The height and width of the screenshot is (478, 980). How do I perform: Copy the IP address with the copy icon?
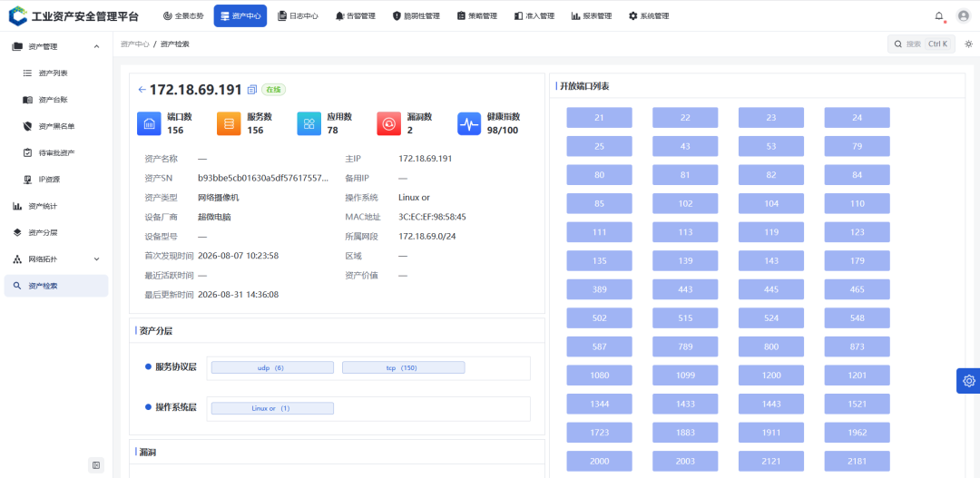252,90
